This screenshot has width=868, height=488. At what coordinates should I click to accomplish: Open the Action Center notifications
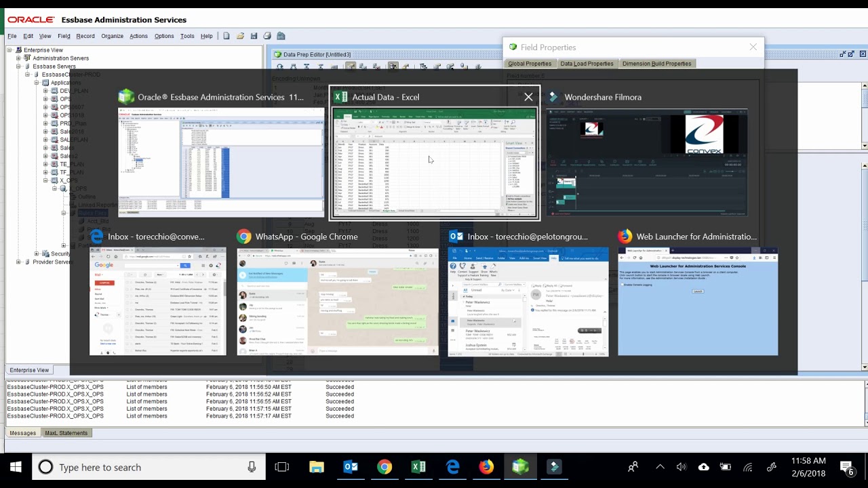(847, 467)
